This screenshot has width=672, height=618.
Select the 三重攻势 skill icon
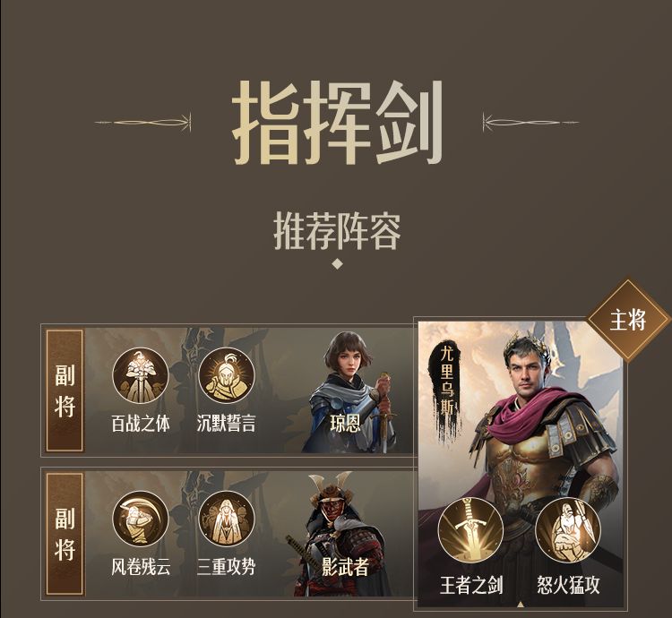[227, 519]
